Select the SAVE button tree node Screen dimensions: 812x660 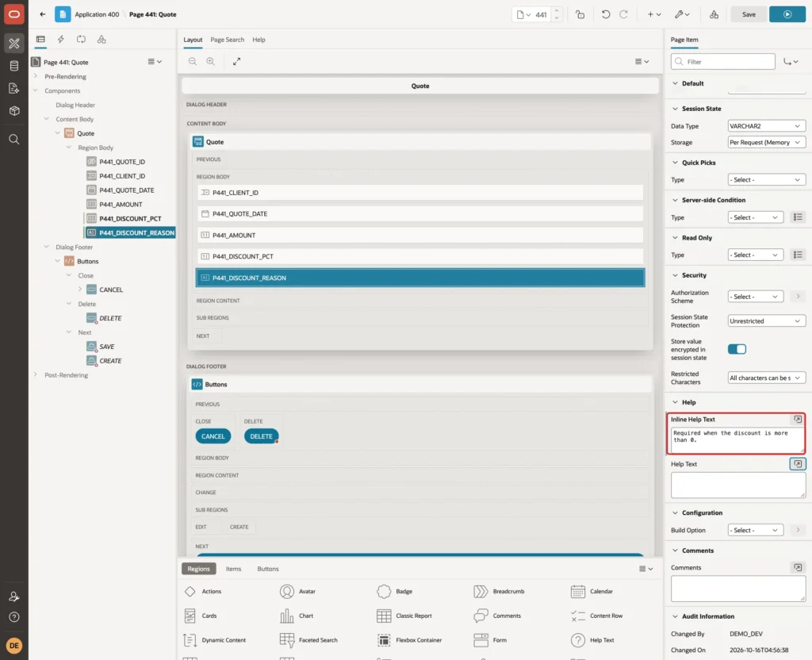coord(107,347)
